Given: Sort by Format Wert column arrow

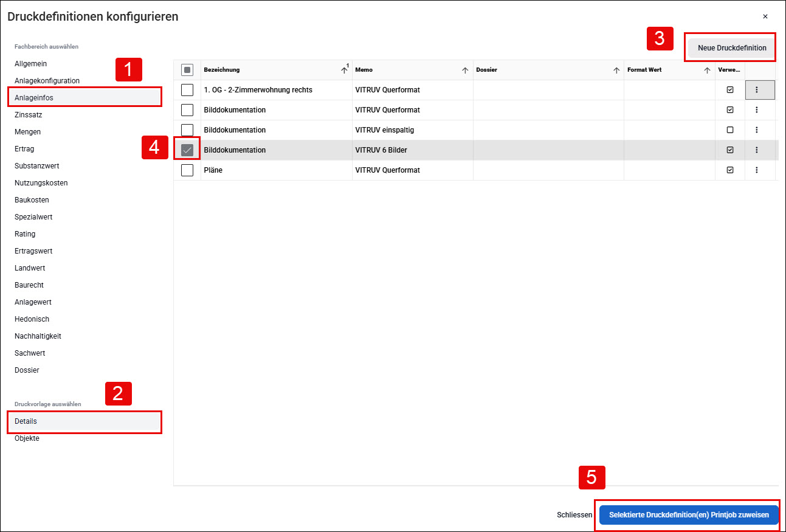Looking at the screenshot, I should (707, 70).
